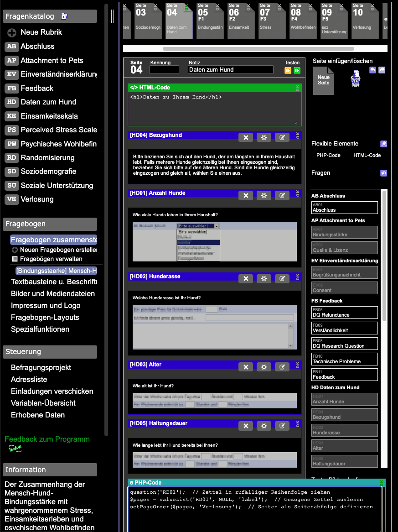Click the green test play icon
The image size is (398, 532).
pyautogui.click(x=297, y=70)
